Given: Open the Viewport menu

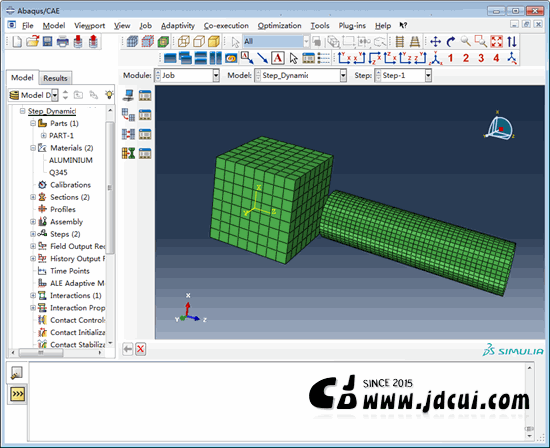Looking at the screenshot, I should coord(89,26).
